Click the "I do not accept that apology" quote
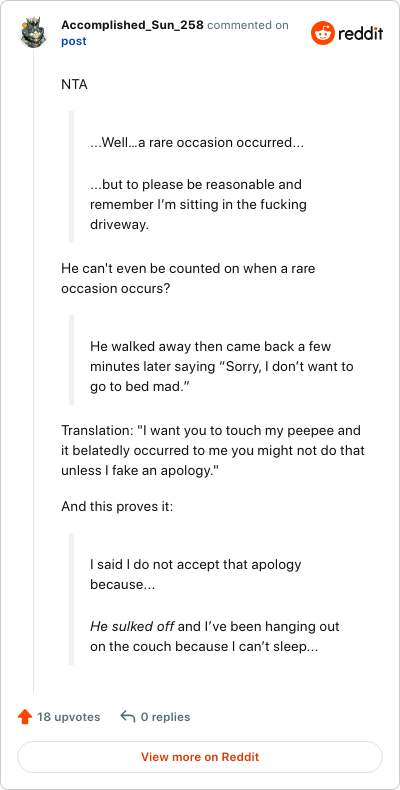Image resolution: width=400 pixels, height=790 pixels. (195, 574)
